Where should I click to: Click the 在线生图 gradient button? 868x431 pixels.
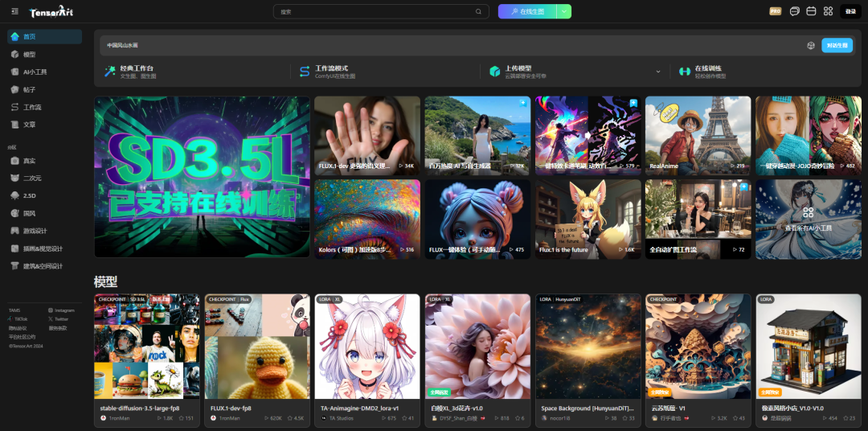point(527,11)
